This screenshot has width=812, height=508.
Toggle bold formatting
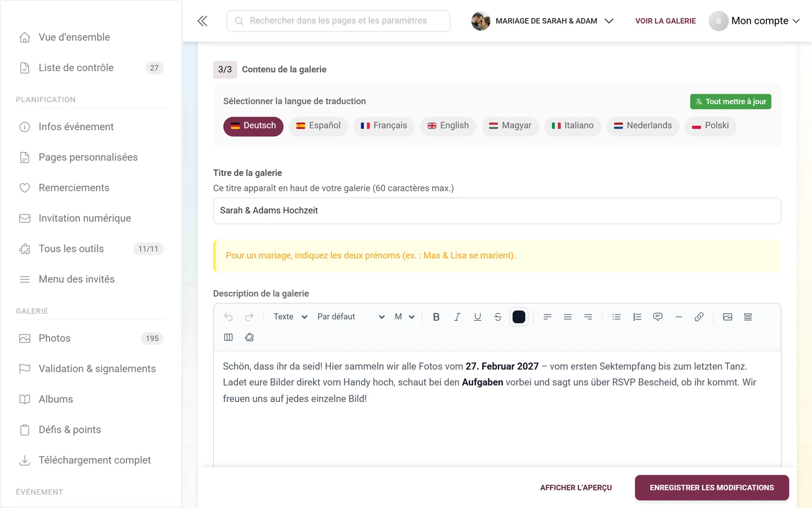[436, 317]
